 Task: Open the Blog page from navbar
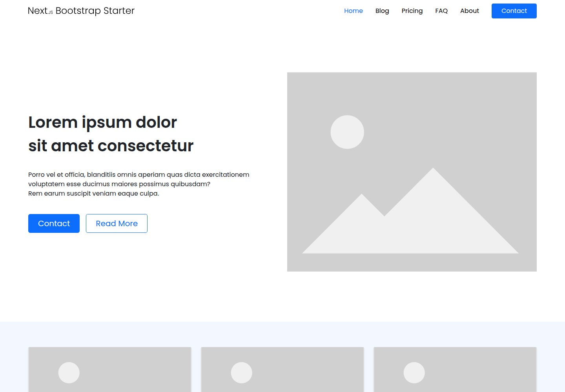coord(382,11)
